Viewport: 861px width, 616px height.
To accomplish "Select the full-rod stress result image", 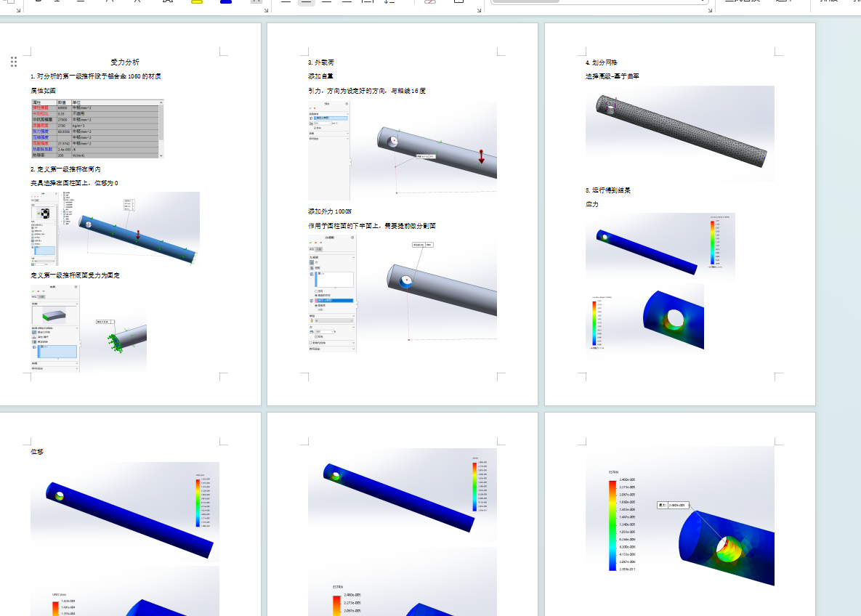I will pyautogui.click(x=660, y=247).
